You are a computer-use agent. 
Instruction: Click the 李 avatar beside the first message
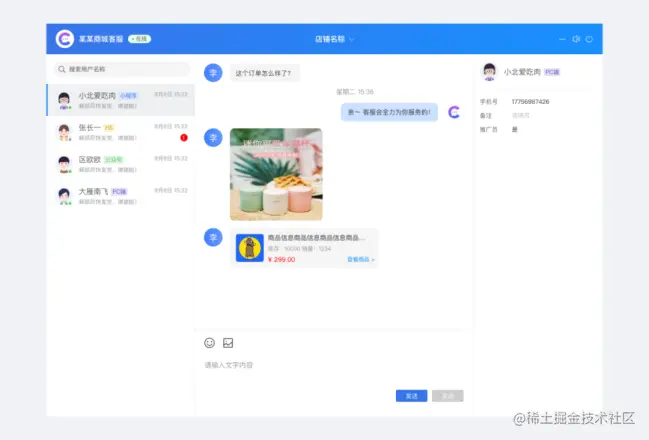coord(213,73)
